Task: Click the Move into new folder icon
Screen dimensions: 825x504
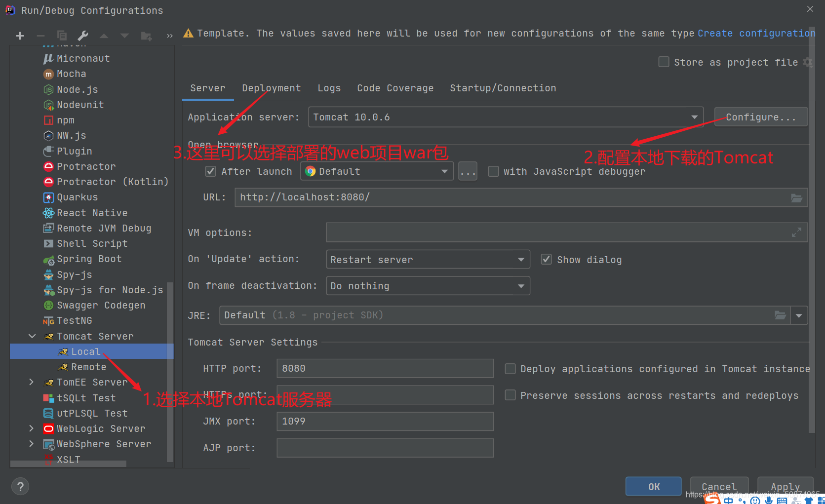Action: (146, 36)
